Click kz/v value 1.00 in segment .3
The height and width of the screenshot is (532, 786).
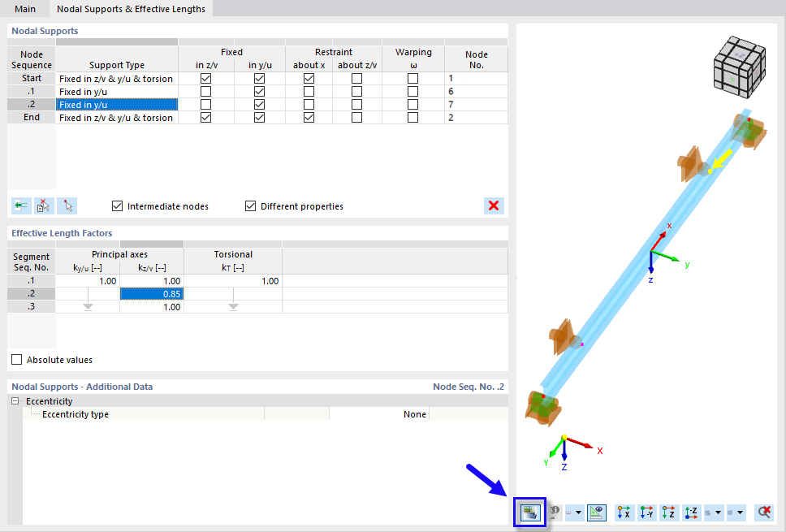click(x=152, y=307)
